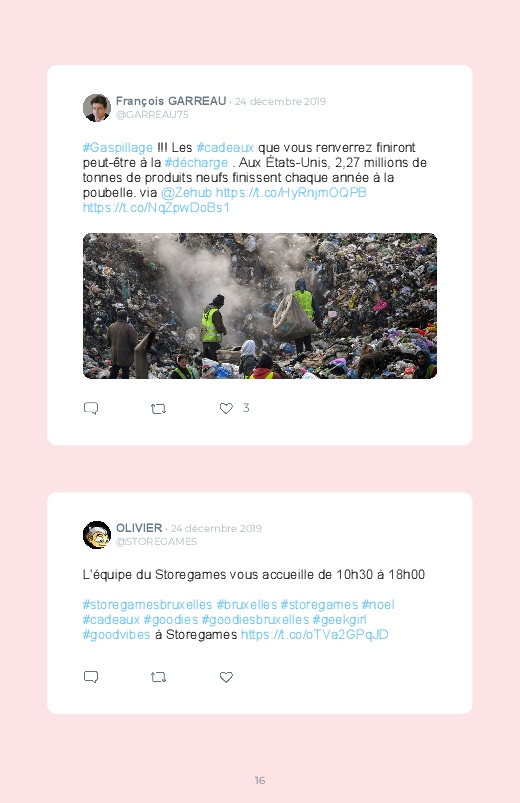Click the reply icon on François GARREAU's tweet

pyautogui.click(x=91, y=408)
